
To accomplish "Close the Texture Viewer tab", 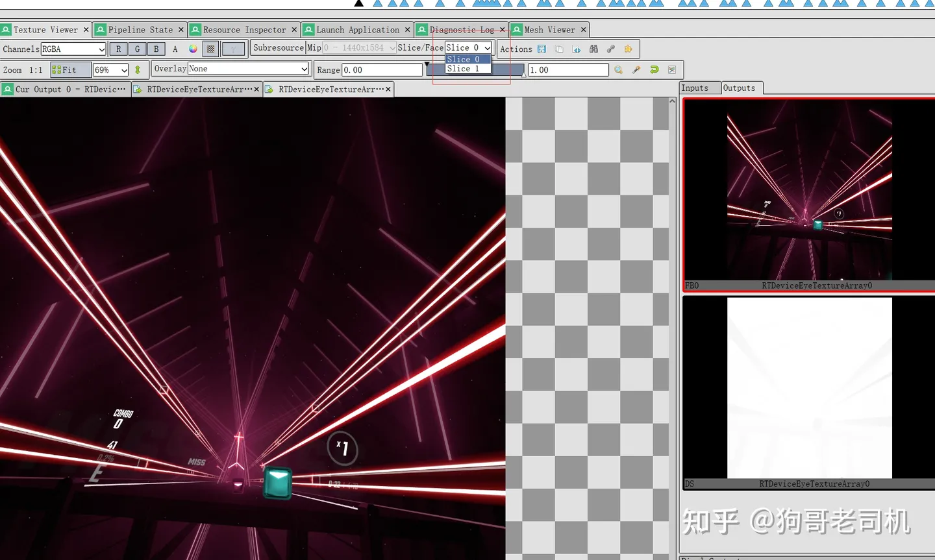I will (x=86, y=30).
